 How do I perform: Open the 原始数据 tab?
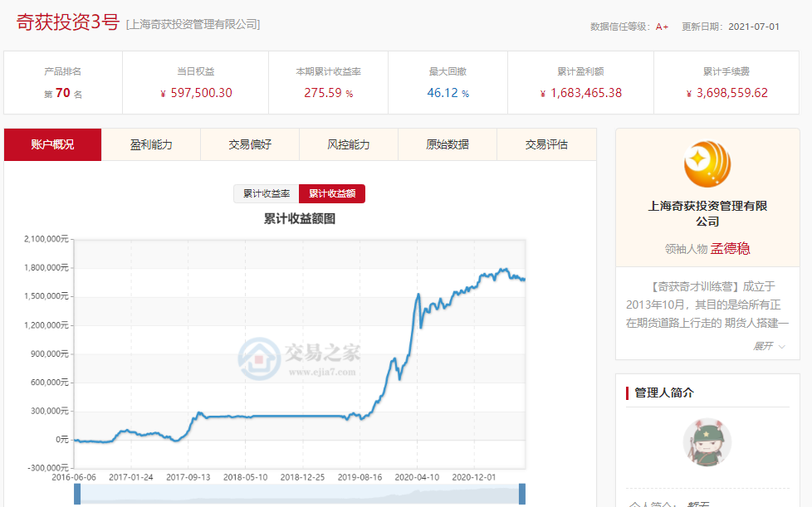click(x=448, y=144)
